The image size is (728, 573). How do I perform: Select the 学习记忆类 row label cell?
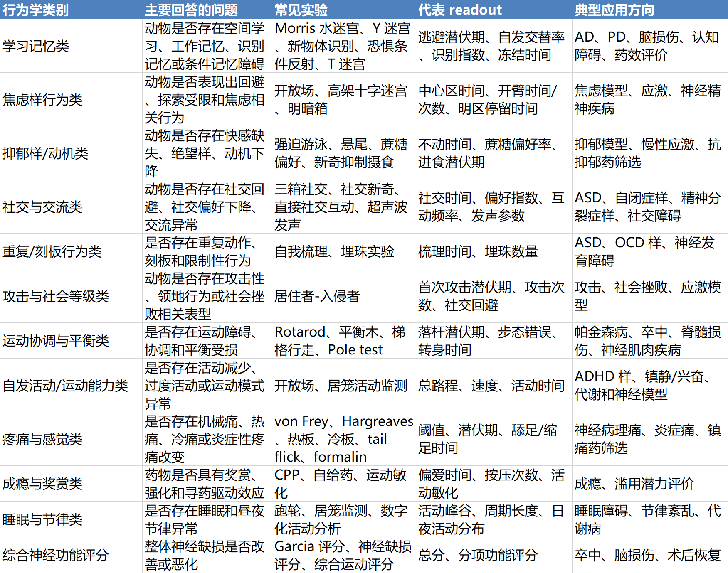pyautogui.click(x=36, y=46)
